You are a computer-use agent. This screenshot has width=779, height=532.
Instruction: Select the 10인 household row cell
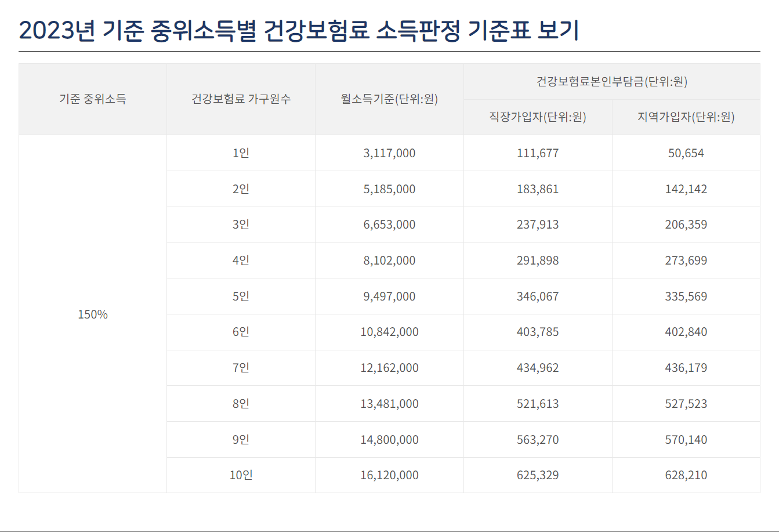point(241,475)
